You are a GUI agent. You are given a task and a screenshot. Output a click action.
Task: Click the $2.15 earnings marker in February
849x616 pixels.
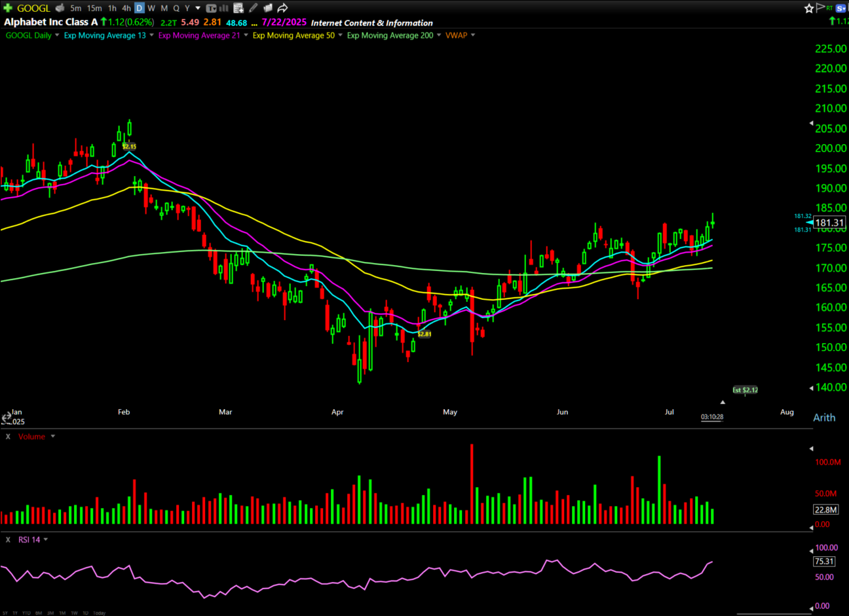click(x=129, y=147)
